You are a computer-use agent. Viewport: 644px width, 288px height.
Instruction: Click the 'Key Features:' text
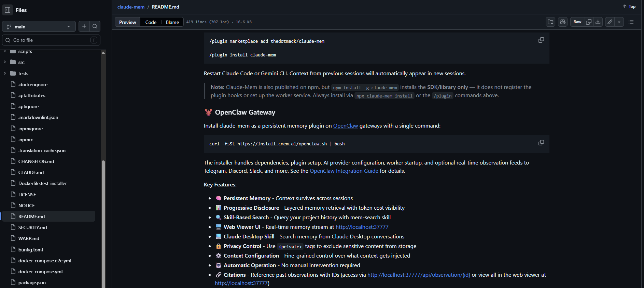[x=220, y=185]
